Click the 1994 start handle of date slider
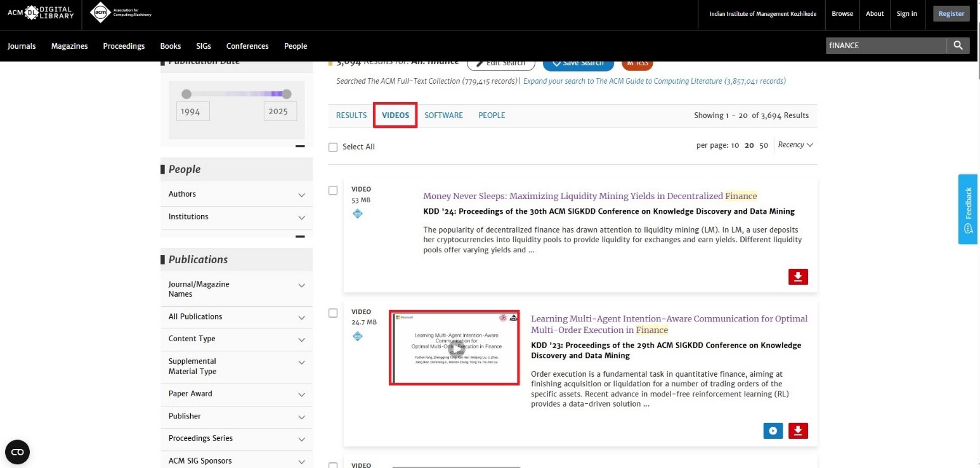Screen dimensions: 980x468 tap(186, 94)
